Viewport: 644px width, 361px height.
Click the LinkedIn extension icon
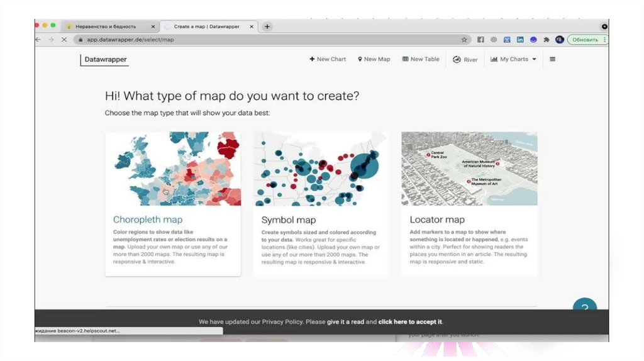[x=520, y=40]
